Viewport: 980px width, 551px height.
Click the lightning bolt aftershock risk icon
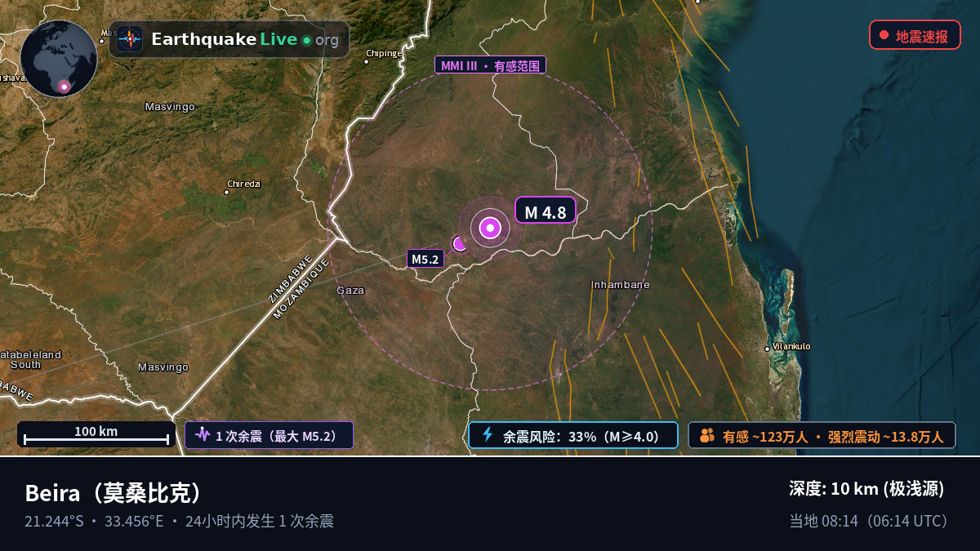[x=488, y=435]
